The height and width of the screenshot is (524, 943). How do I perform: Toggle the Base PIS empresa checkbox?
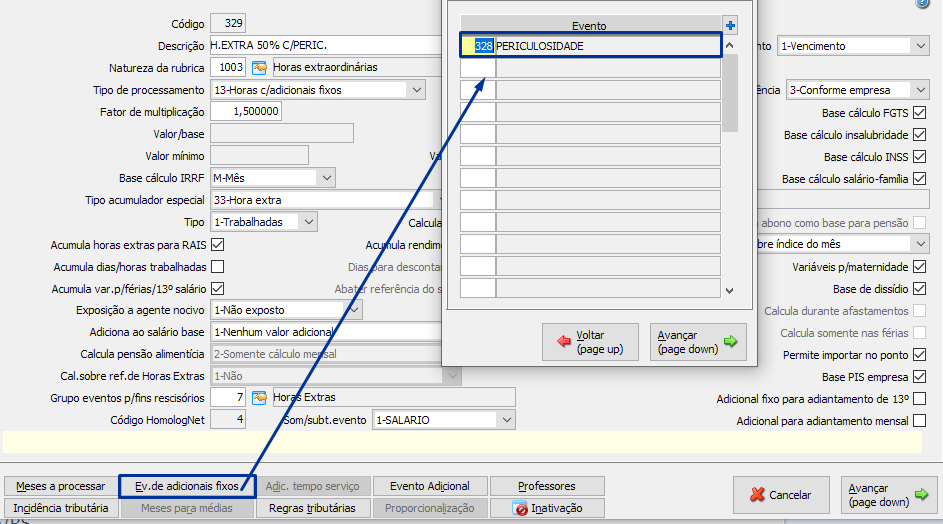(x=920, y=377)
